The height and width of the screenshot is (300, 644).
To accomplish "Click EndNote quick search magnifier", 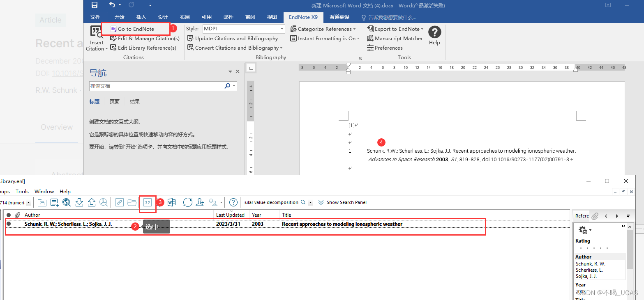I will pos(303,202).
